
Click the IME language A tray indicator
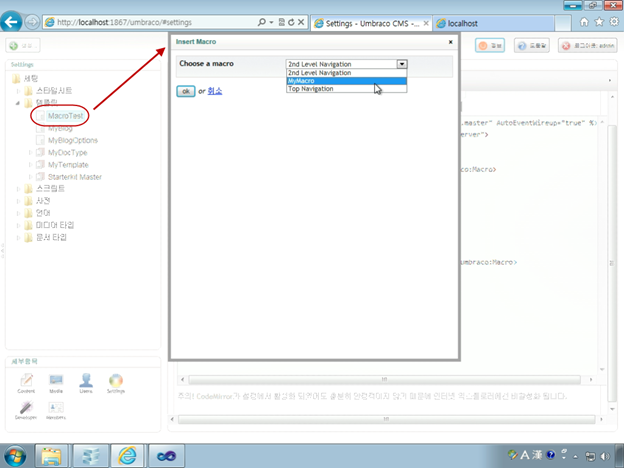(525, 454)
